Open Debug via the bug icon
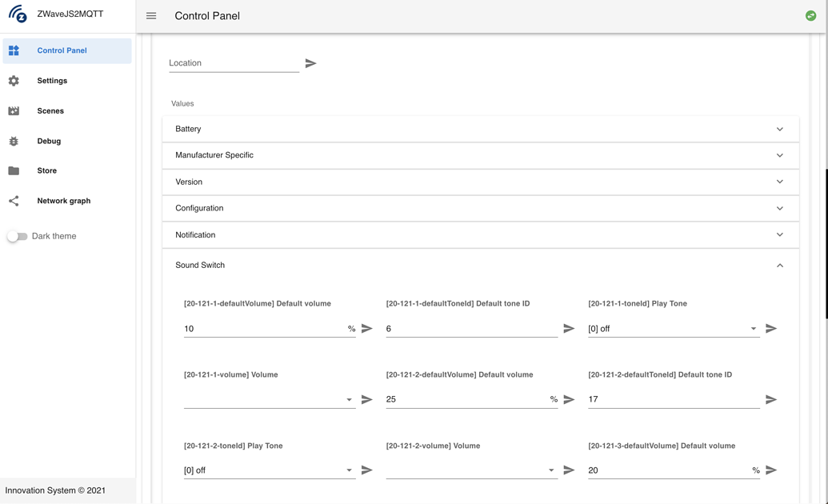Image resolution: width=828 pixels, height=504 pixels. 13,141
